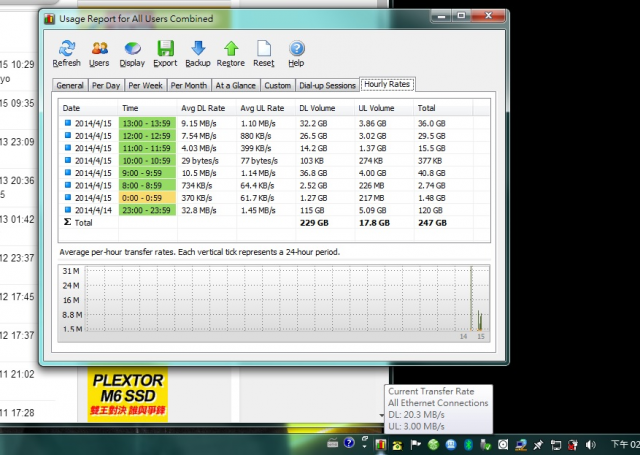Click the Backup blue arrow icon
Screen dimensions: 640x455
click(x=198, y=53)
